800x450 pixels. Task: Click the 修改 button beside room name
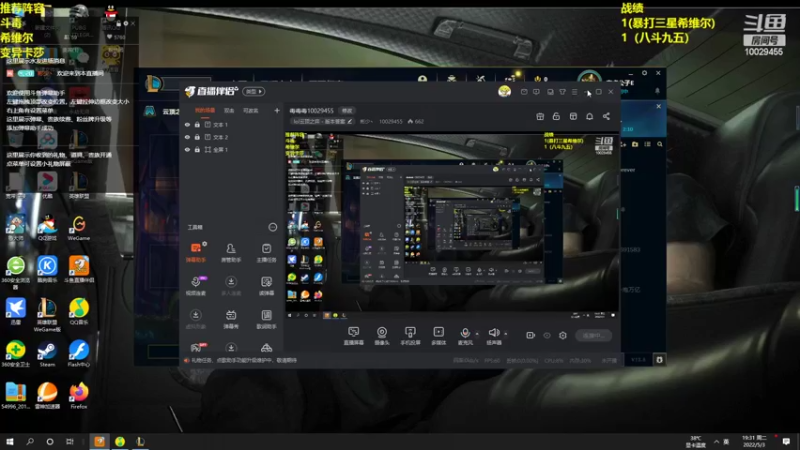click(347, 110)
